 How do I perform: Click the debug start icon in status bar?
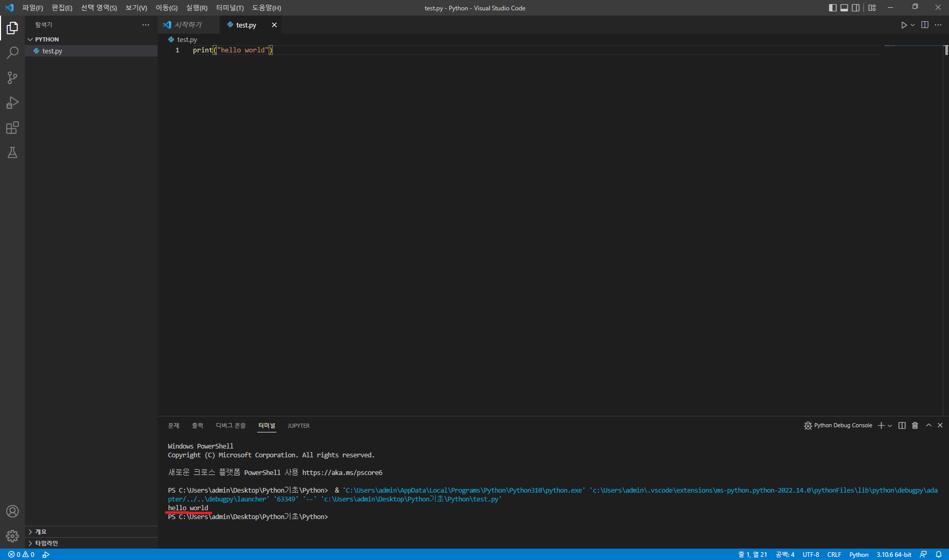(46, 554)
